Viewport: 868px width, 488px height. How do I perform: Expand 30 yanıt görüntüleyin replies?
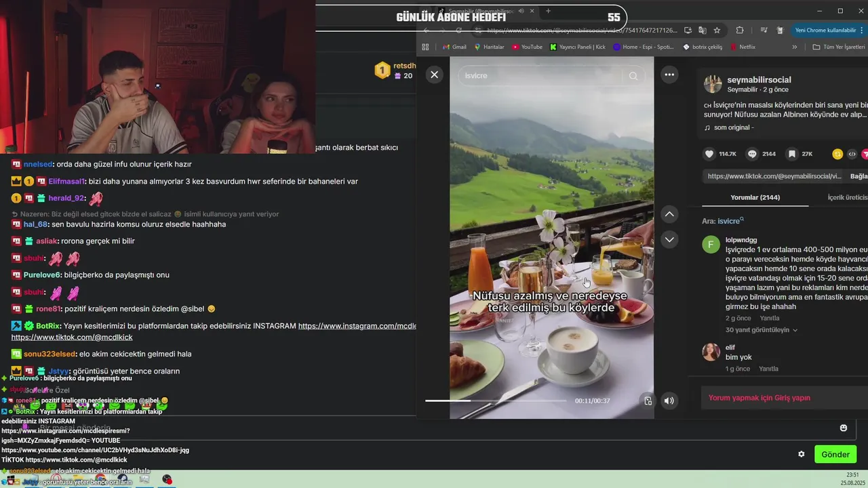(x=762, y=330)
